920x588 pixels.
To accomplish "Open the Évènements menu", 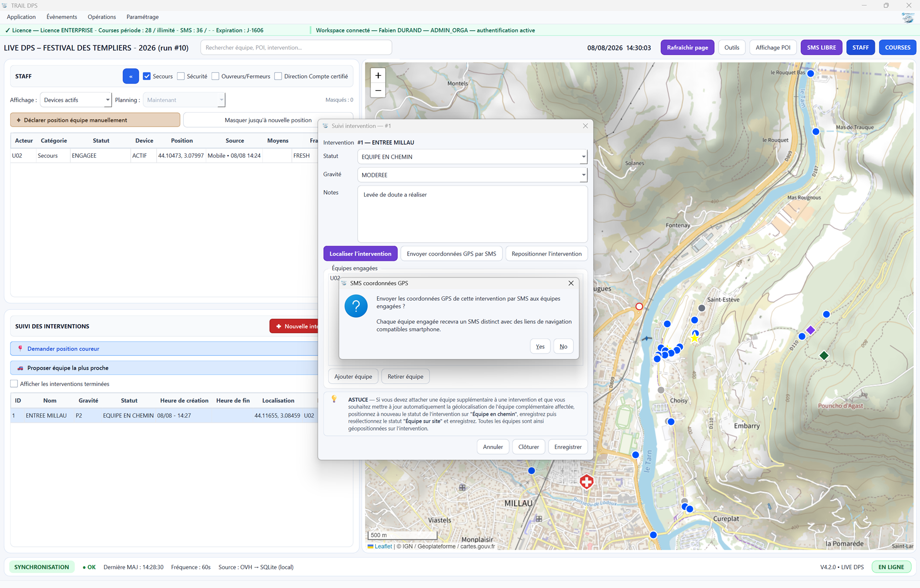I will pos(62,17).
